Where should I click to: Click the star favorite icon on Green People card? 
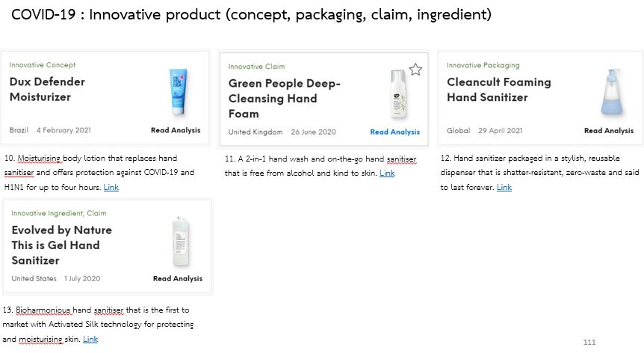415,70
